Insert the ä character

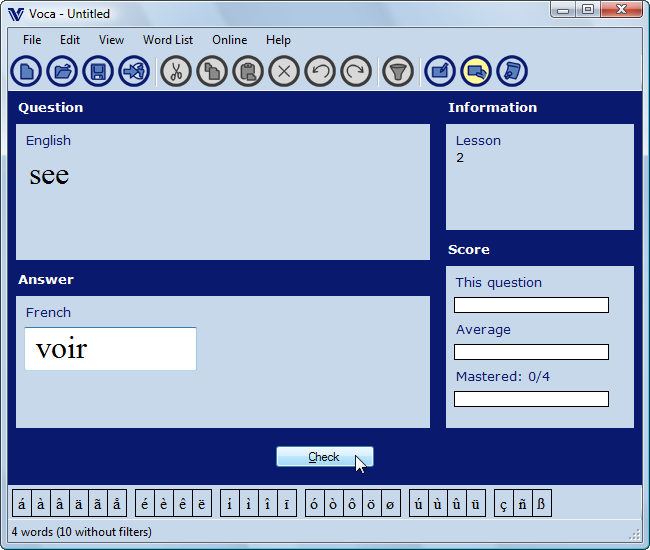pos(79,504)
